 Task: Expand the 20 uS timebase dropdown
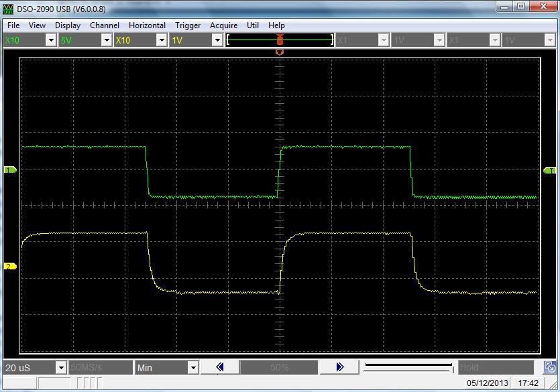point(61,367)
